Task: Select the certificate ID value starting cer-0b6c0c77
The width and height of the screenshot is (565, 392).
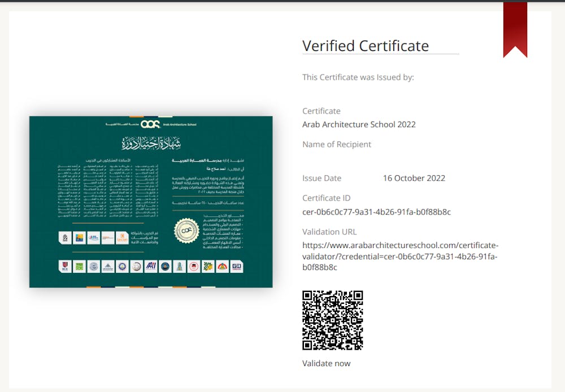Action: coord(376,212)
